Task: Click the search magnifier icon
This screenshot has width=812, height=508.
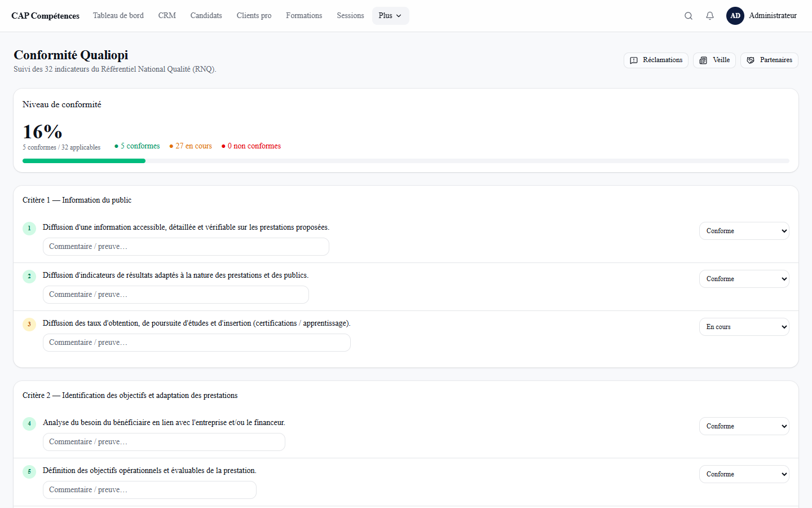Action: (x=689, y=16)
